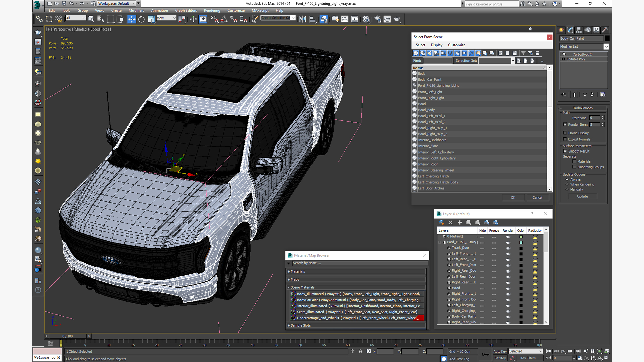644x362 pixels.
Task: Click the Go to End playback button
Action: (x=578, y=351)
